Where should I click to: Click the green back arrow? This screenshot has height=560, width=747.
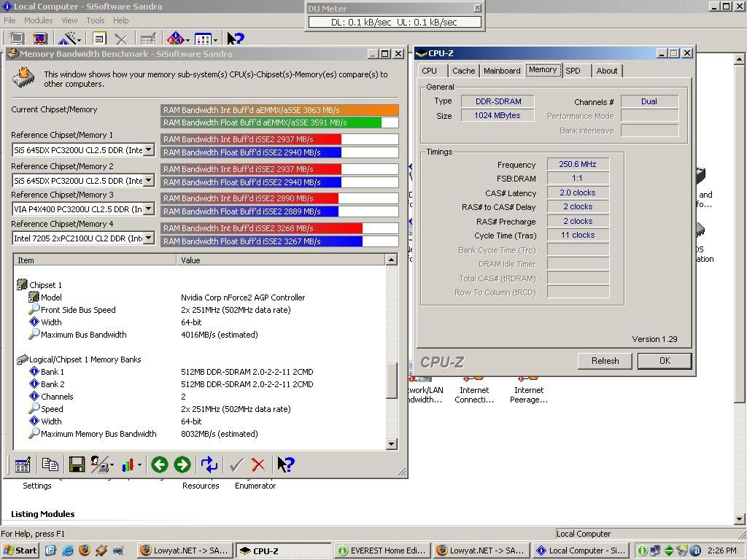[x=159, y=464]
